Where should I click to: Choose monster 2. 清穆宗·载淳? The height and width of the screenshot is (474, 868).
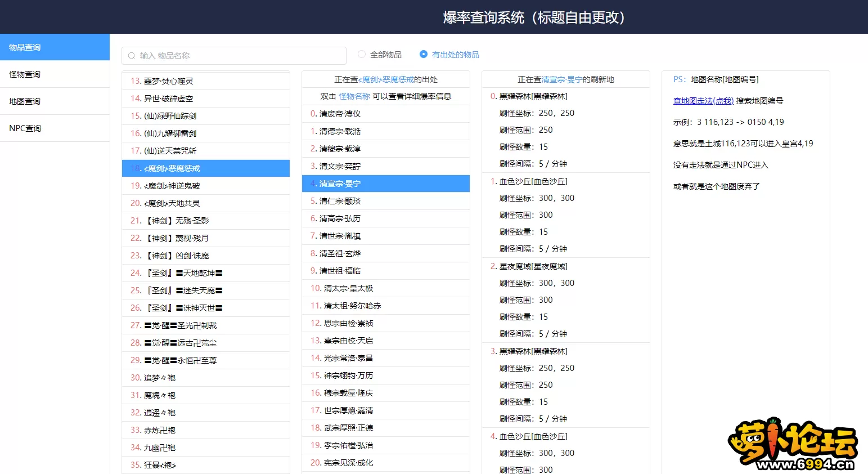point(386,149)
